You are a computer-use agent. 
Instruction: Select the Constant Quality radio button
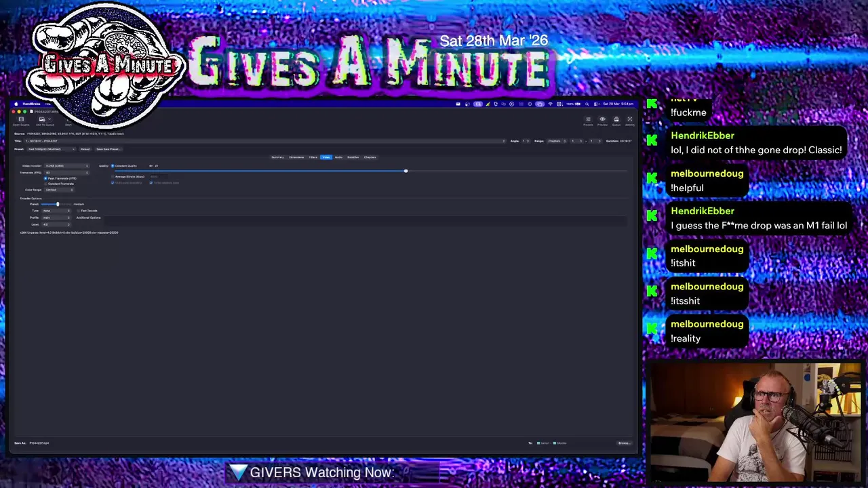tap(113, 166)
